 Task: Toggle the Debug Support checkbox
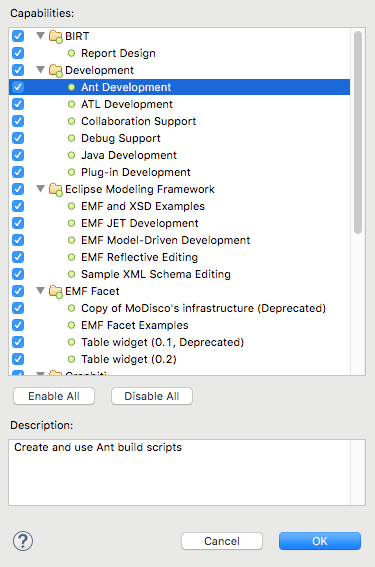coord(18,138)
